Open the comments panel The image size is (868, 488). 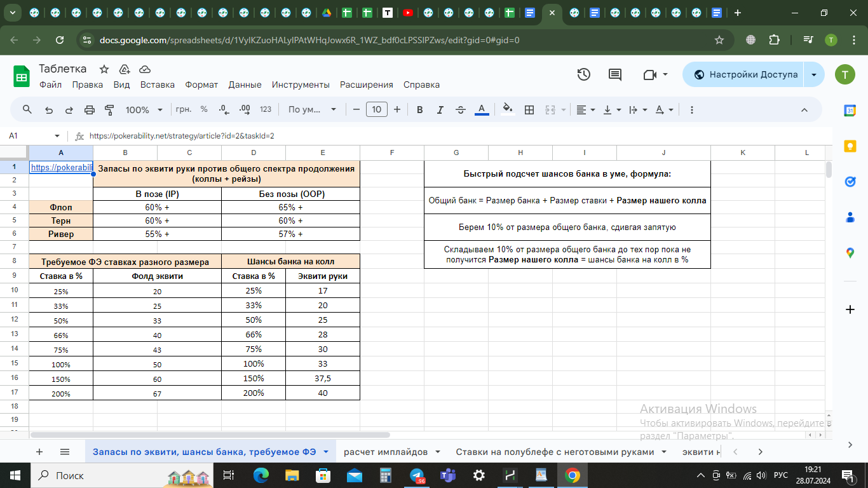(x=615, y=74)
